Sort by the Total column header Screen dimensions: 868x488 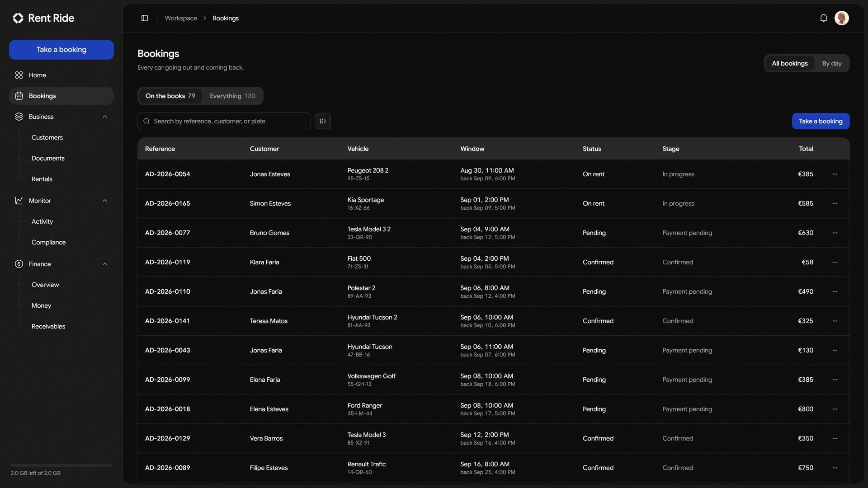(x=806, y=149)
